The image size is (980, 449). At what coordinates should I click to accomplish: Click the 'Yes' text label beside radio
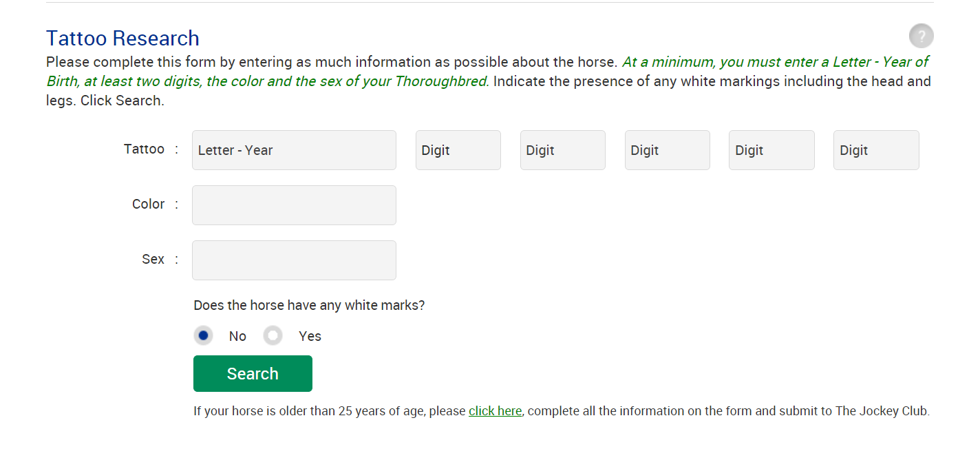click(310, 336)
